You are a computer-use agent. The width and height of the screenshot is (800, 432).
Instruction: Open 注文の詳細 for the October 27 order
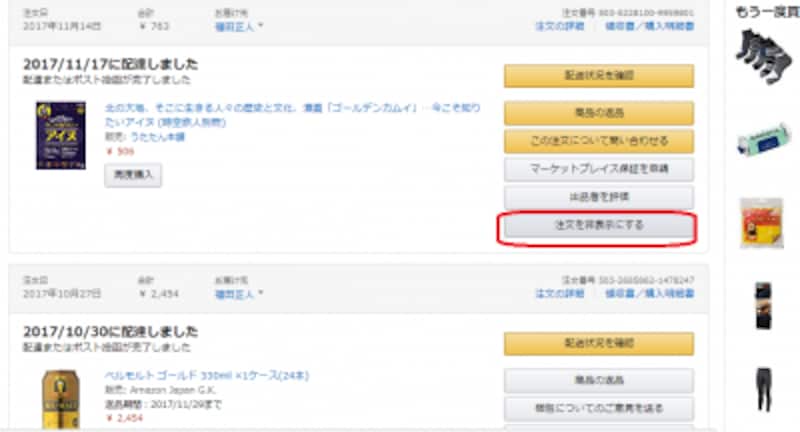[x=560, y=293]
